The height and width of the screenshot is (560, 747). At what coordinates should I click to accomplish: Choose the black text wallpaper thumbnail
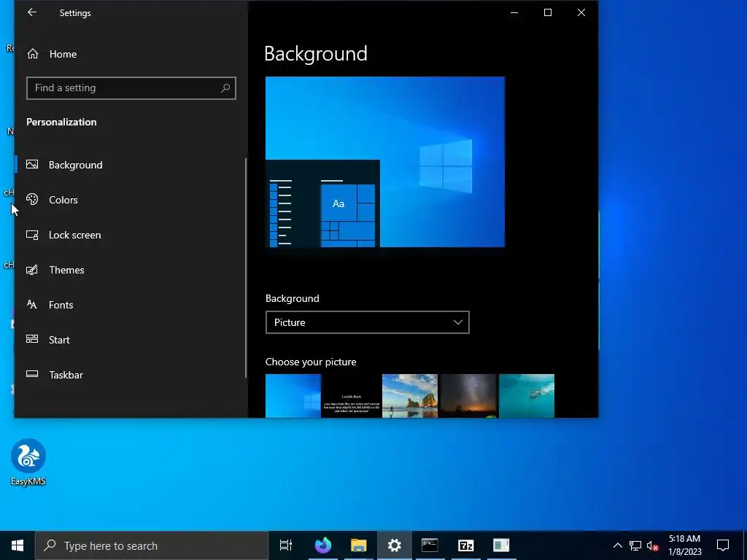pyautogui.click(x=351, y=396)
